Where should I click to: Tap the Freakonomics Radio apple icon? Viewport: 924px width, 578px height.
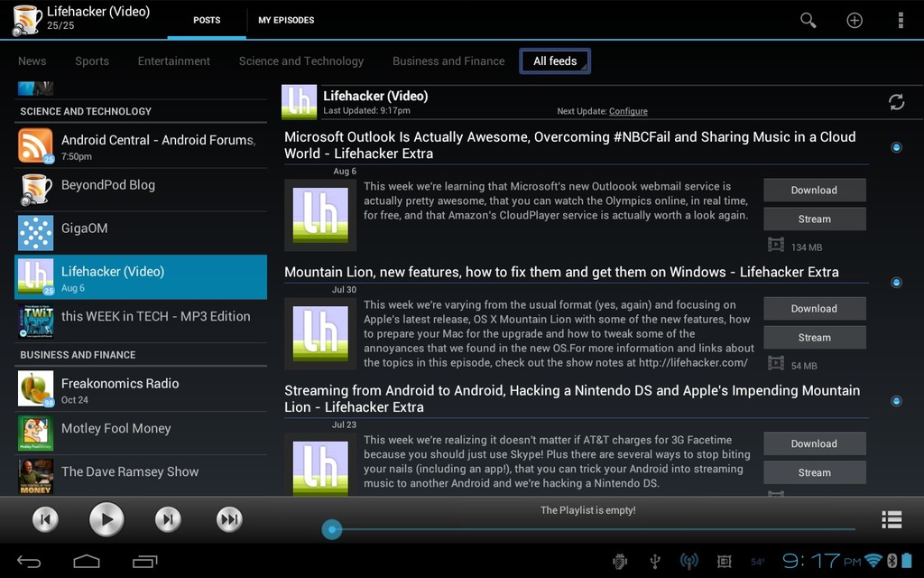point(35,388)
